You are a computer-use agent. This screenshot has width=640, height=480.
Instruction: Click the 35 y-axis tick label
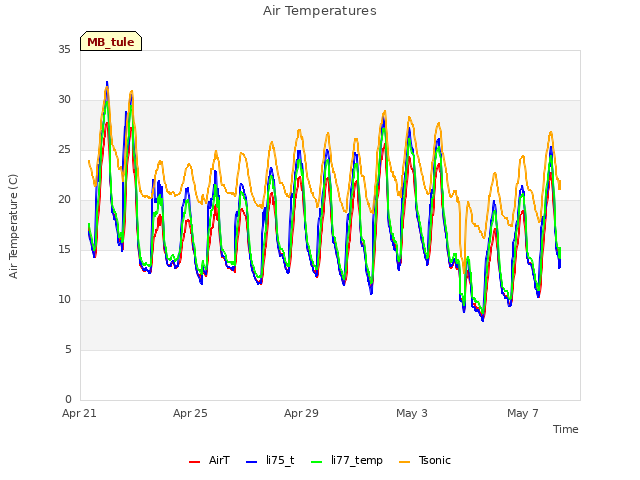pos(64,50)
